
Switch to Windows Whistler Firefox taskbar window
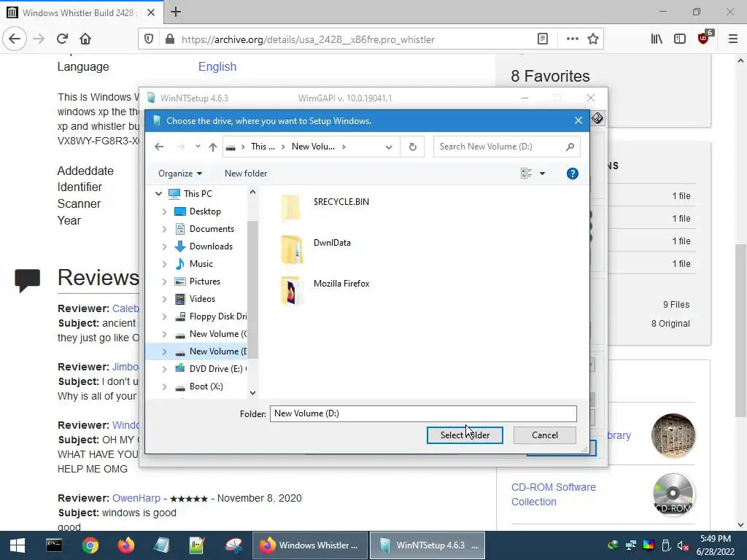[309, 545]
